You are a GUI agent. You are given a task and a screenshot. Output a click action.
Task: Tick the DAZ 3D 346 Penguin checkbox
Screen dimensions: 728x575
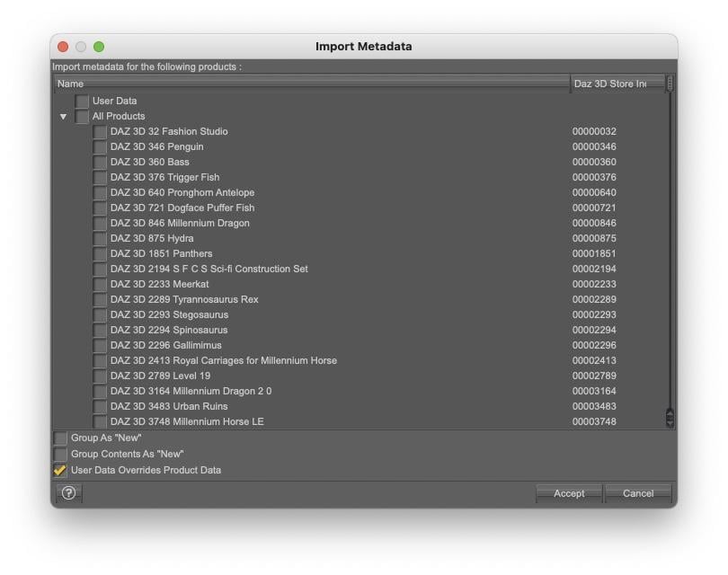(100, 147)
